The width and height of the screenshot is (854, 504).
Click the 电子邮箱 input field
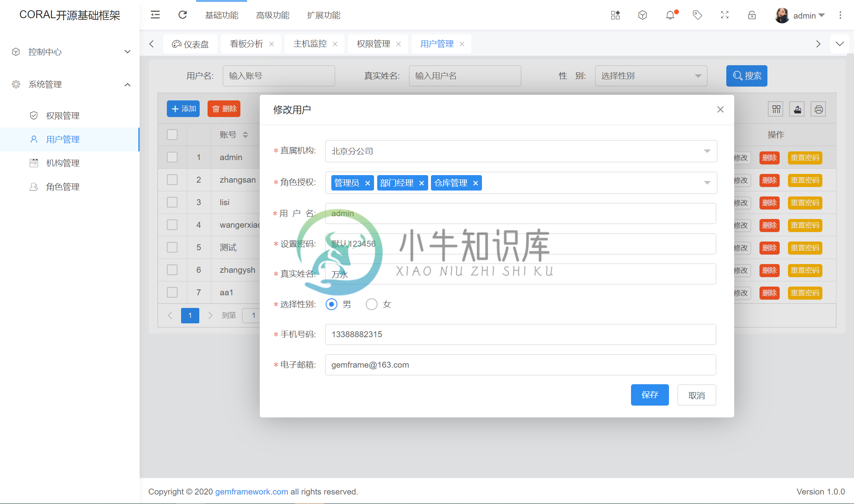[x=520, y=365]
